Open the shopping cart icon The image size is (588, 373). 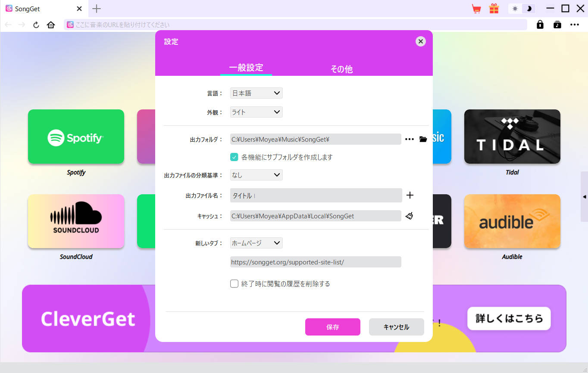476,8
